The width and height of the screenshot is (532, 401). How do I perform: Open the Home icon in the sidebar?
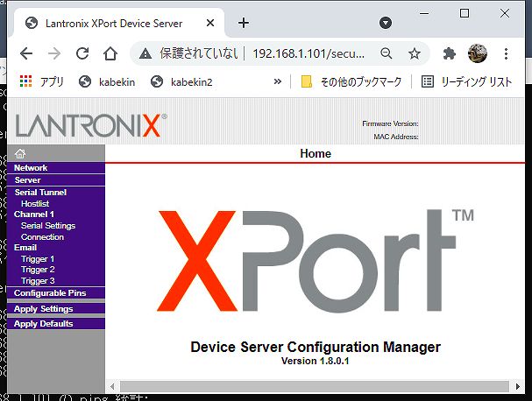click(20, 153)
